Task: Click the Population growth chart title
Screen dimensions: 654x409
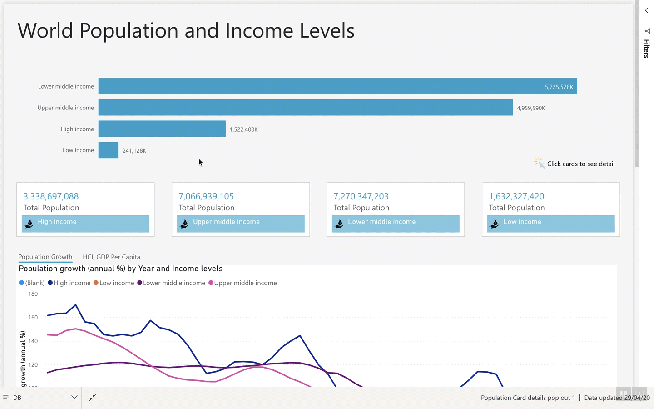Action: pos(121,268)
